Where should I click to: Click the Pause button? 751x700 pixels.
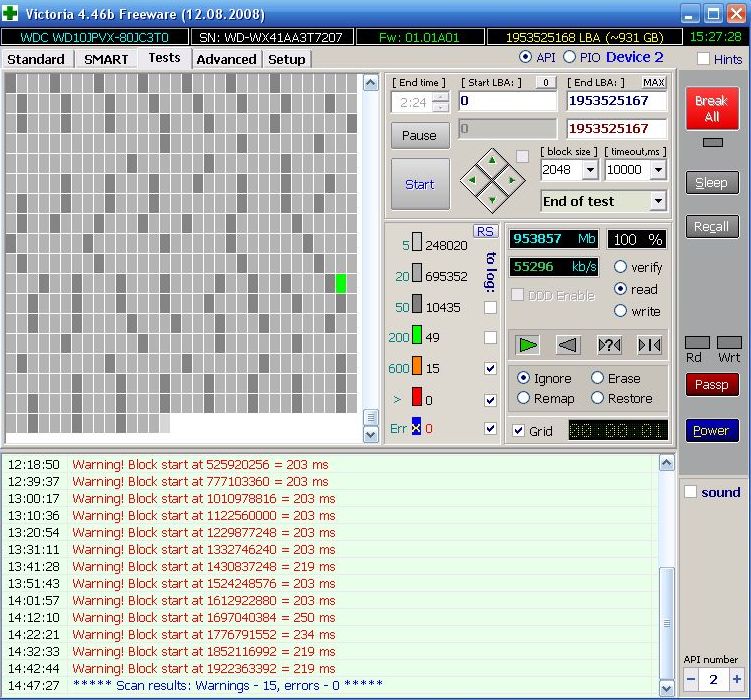coord(420,135)
